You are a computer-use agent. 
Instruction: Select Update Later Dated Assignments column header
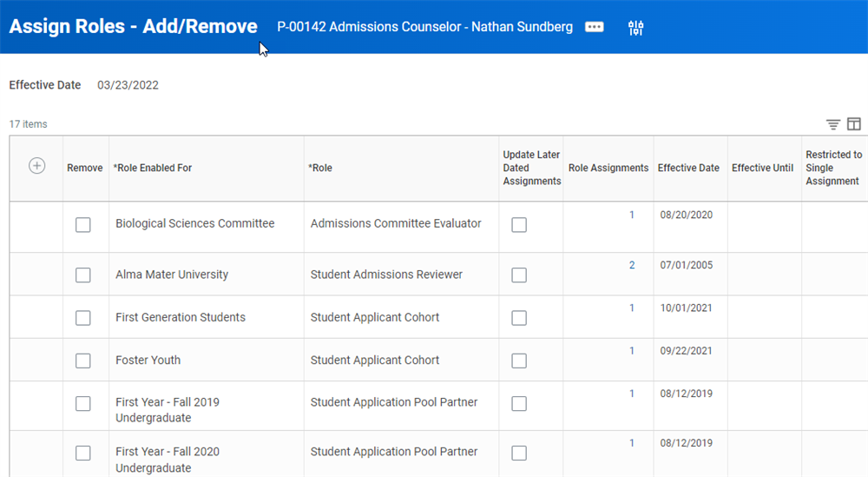(x=531, y=168)
